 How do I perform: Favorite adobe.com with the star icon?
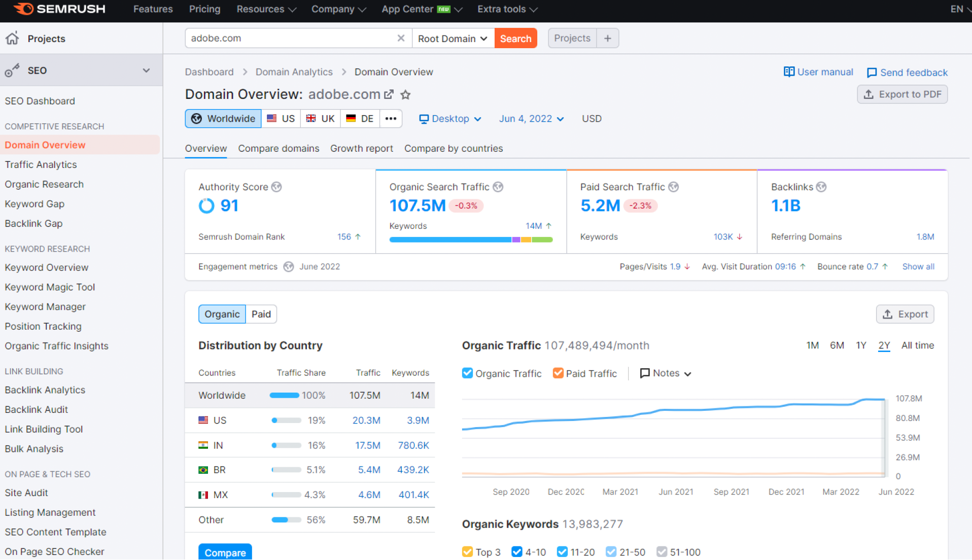click(405, 94)
